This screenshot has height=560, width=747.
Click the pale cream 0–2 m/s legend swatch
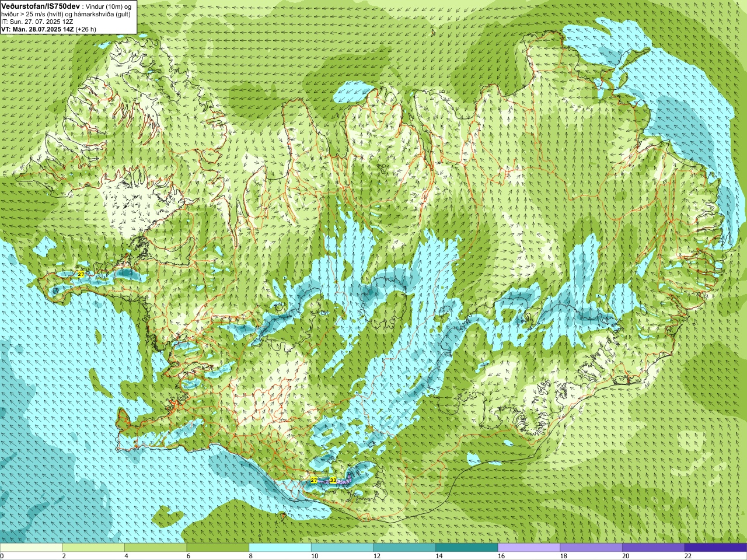pos(31,548)
